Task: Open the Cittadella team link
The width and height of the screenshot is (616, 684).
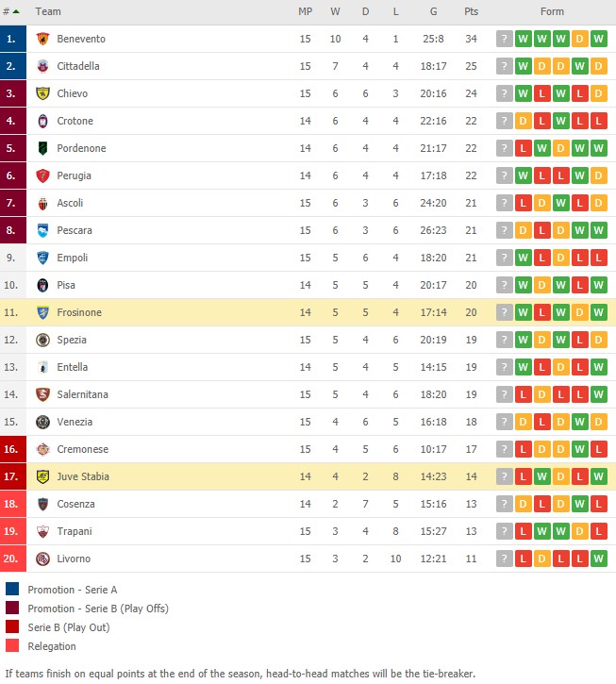Action: pyautogui.click(x=78, y=66)
